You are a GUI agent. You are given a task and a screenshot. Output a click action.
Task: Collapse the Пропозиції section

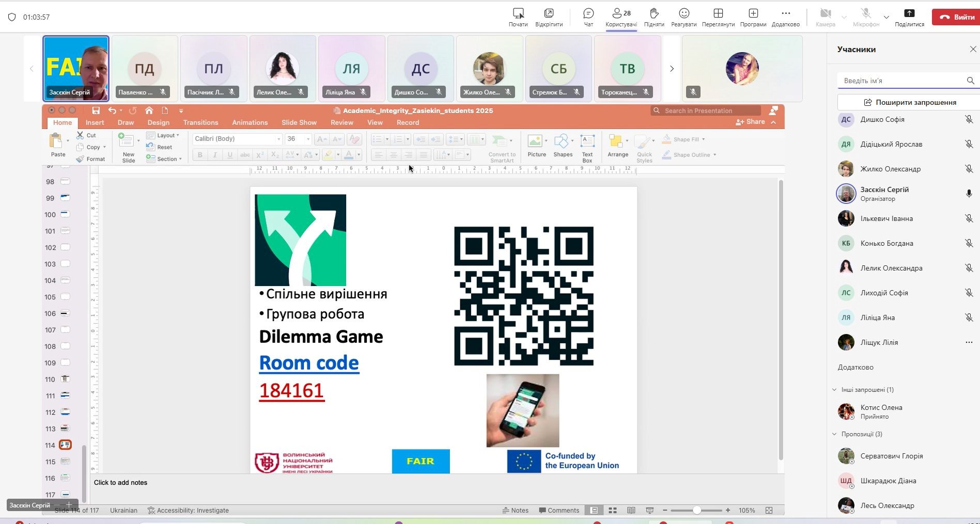[x=834, y=434]
